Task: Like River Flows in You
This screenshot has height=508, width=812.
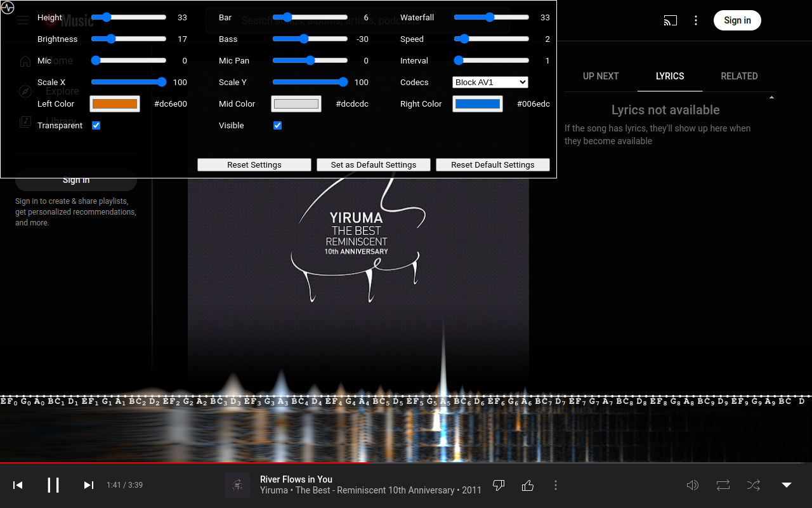Action: pyautogui.click(x=528, y=485)
